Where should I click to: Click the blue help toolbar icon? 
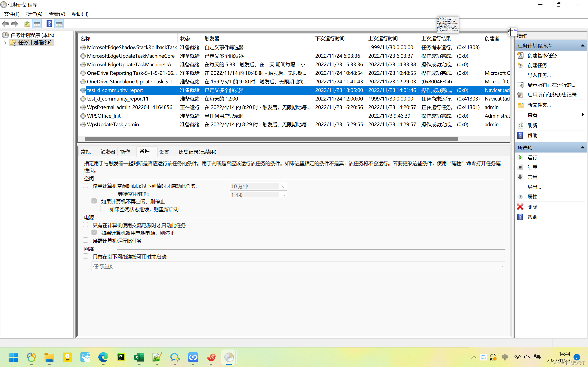(x=49, y=24)
